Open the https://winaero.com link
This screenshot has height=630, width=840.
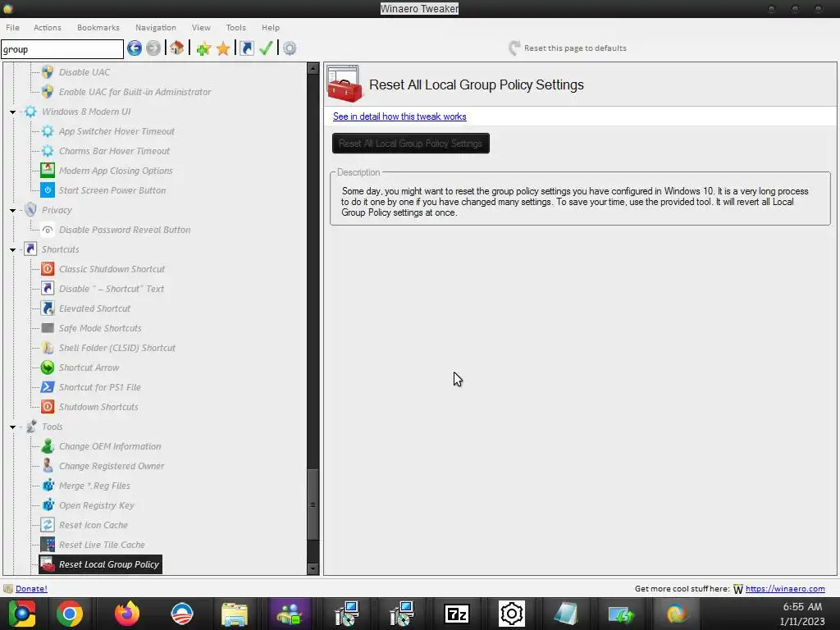click(785, 588)
